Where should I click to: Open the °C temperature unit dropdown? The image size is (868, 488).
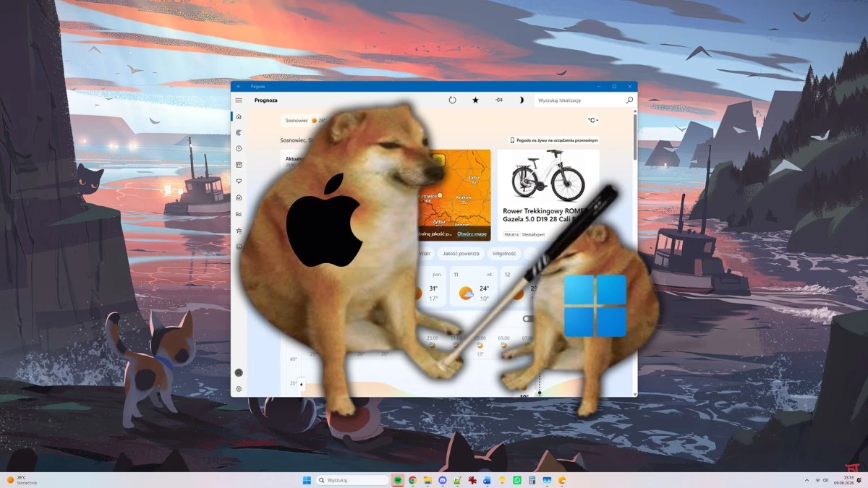pos(593,121)
